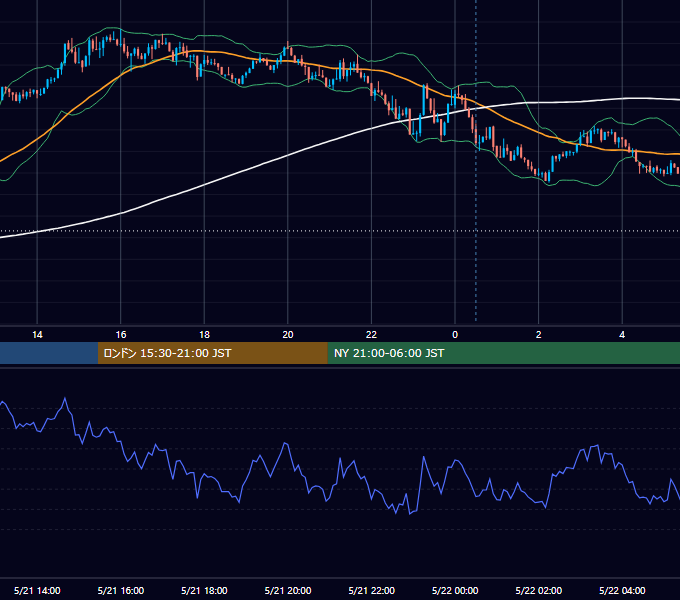
Task: Click the 18 hour label on upper axis
Action: tap(204, 335)
